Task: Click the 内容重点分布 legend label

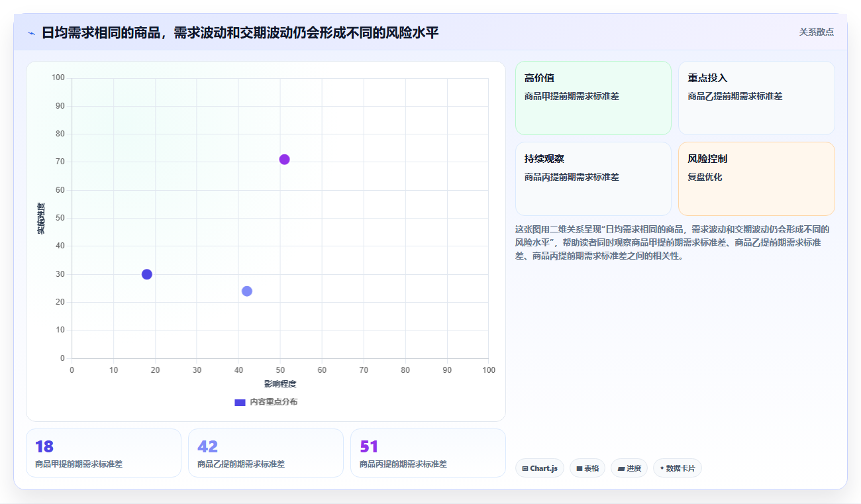Action: (x=274, y=402)
